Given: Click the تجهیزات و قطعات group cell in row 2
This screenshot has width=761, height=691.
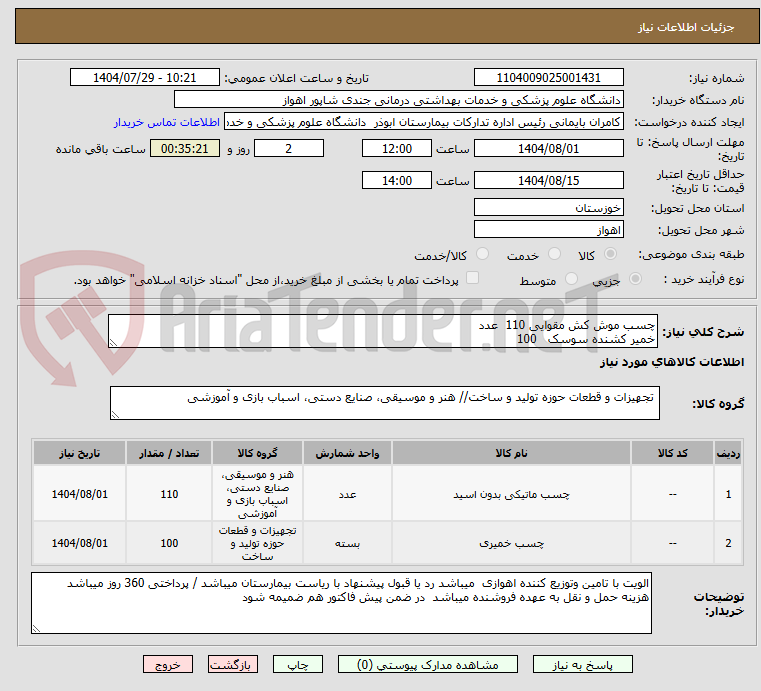Looking at the screenshot, I should (257, 543).
